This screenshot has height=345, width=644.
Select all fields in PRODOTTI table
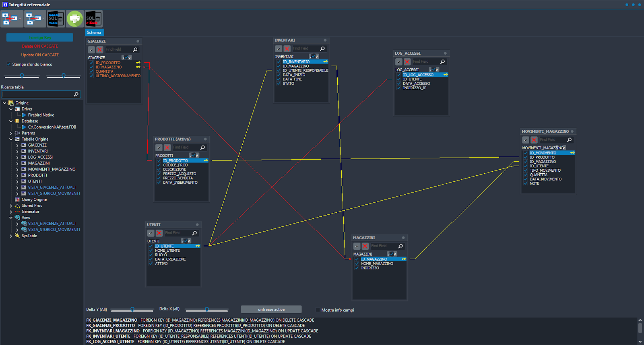159,148
